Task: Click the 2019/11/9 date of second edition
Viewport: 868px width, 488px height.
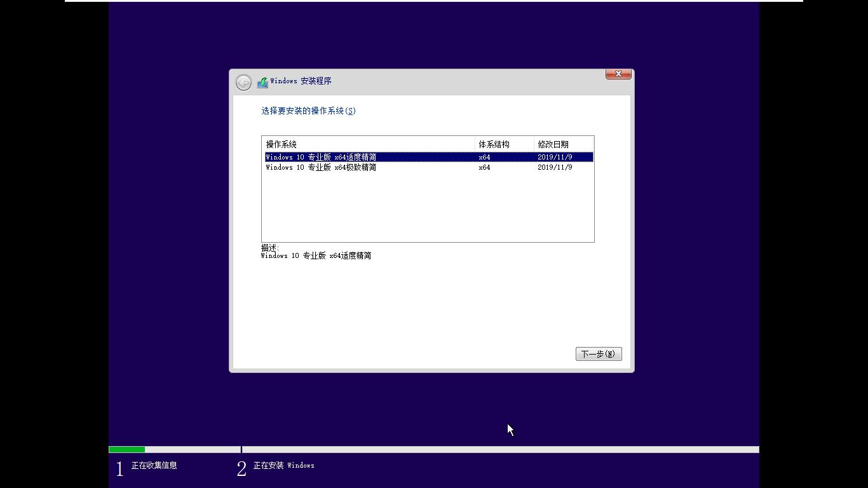Action: click(x=553, y=167)
